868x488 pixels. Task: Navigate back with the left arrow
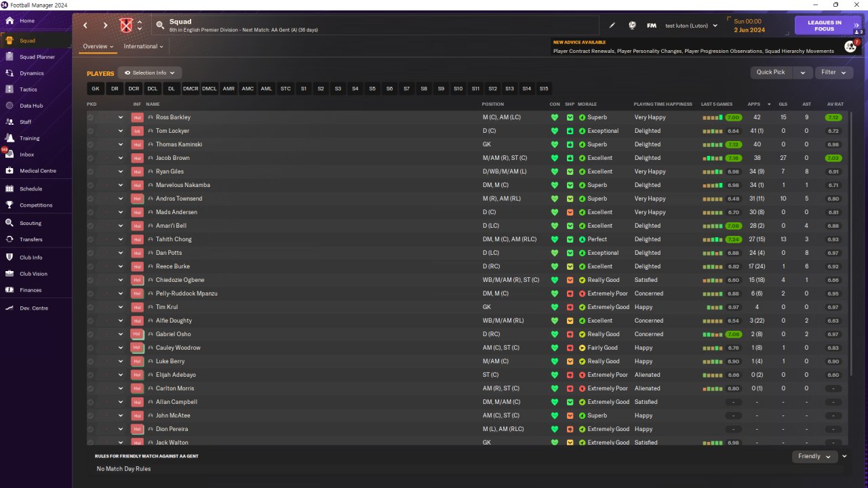pyautogui.click(x=85, y=26)
